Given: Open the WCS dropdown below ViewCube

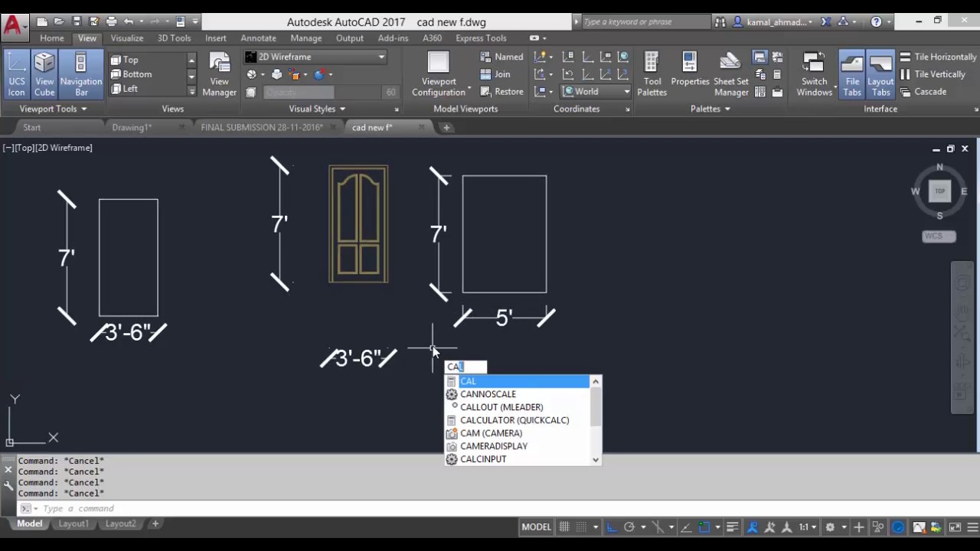Looking at the screenshot, I should 939,236.
